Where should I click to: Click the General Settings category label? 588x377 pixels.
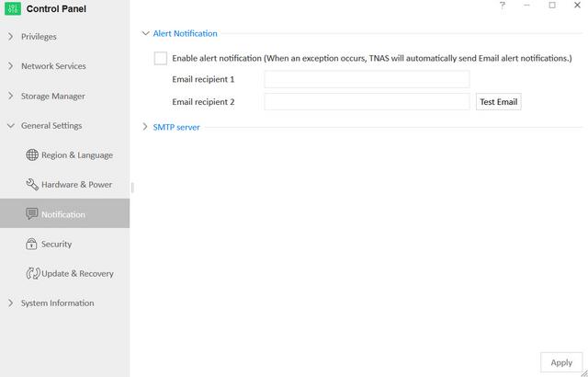51,126
